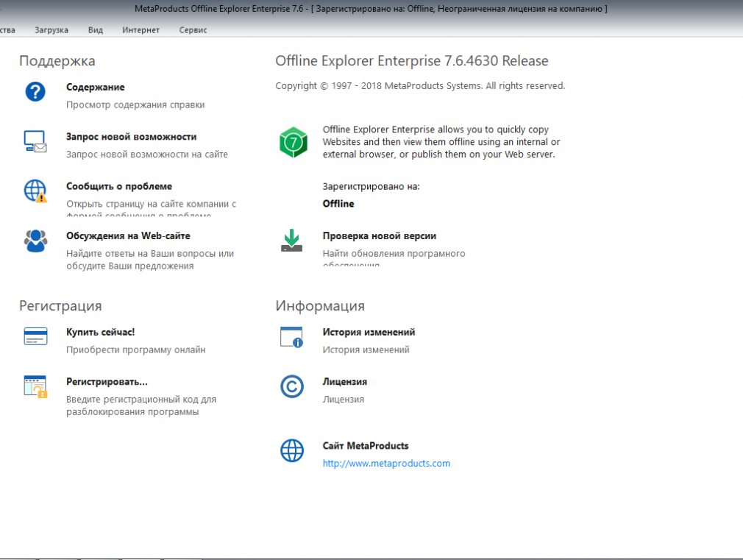
Task: Click Найдите ответы на Ваши вопросы description
Action: coord(150,259)
